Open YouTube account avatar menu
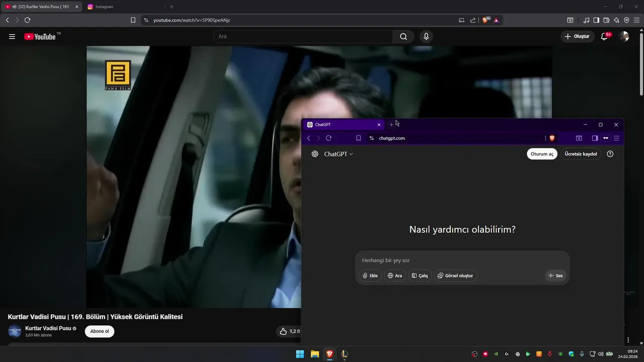The width and height of the screenshot is (644, 362). [624, 37]
